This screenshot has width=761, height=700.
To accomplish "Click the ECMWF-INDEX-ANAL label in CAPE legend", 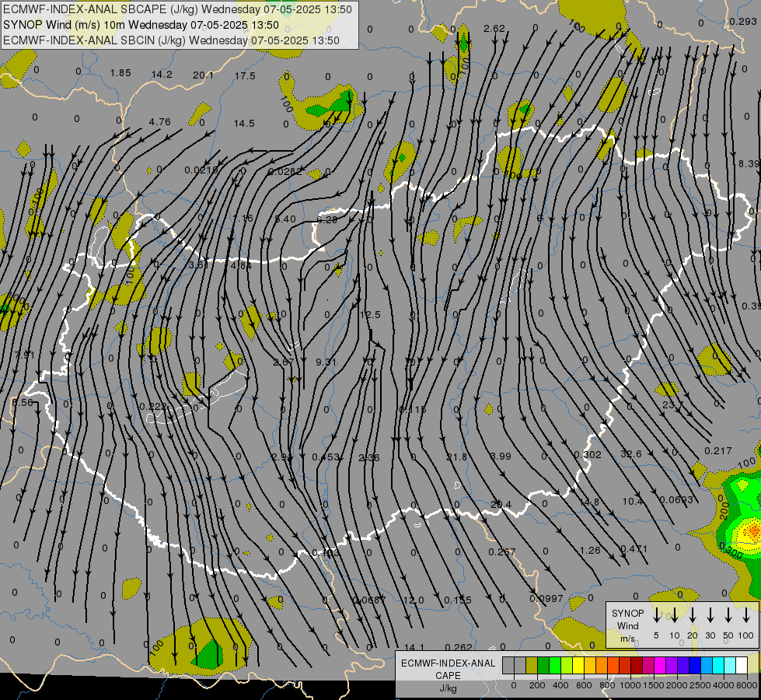I will point(448,663).
